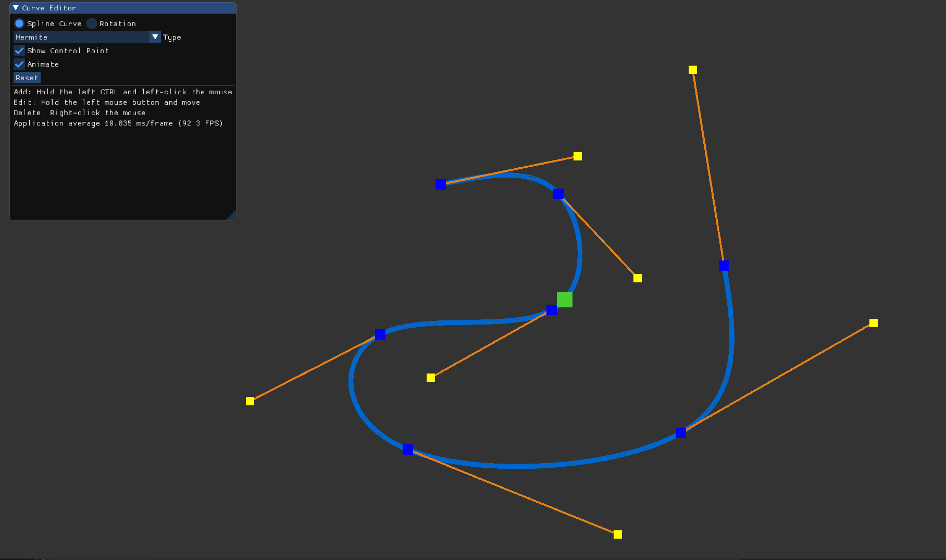The width and height of the screenshot is (946, 560).
Task: Click the green animated marker square
Action: 565,300
